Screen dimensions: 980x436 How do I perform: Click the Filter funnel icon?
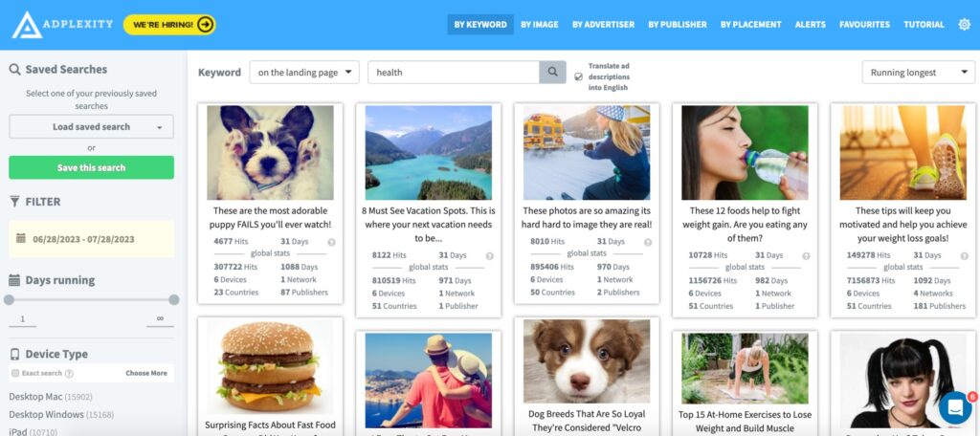pos(15,201)
